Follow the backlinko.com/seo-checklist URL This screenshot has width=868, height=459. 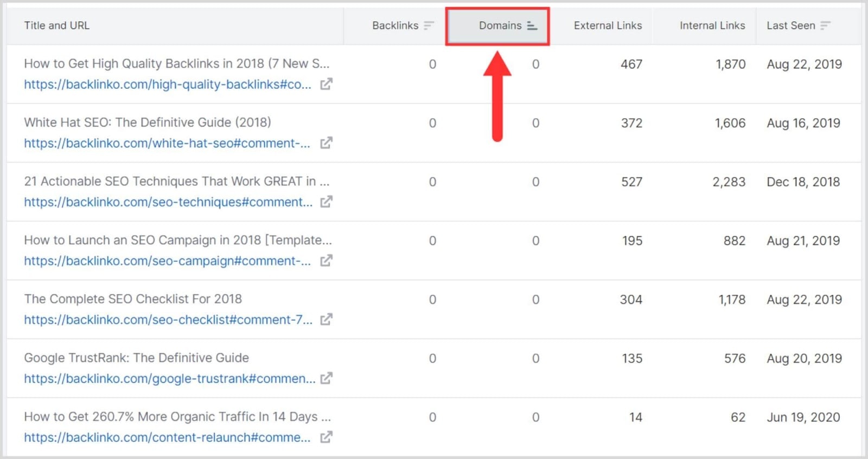(x=168, y=320)
